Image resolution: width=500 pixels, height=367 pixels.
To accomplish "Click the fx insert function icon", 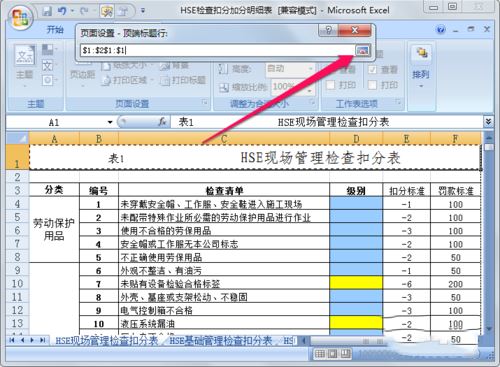I will 162,122.
